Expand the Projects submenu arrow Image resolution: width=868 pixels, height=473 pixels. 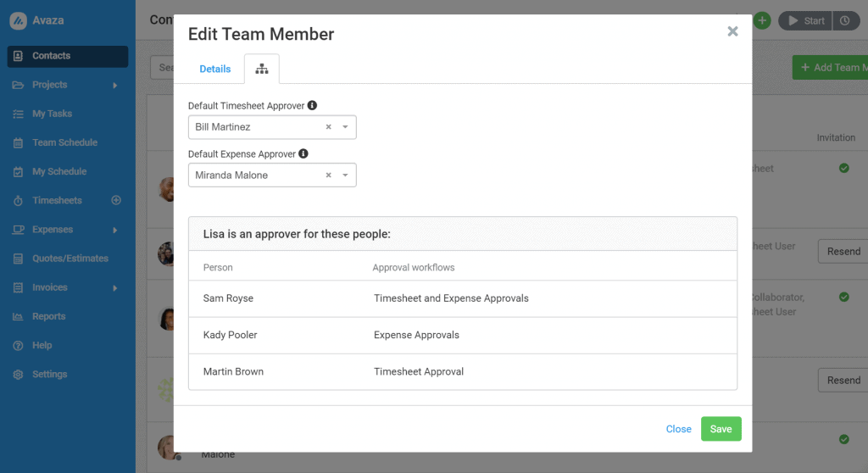(114, 85)
